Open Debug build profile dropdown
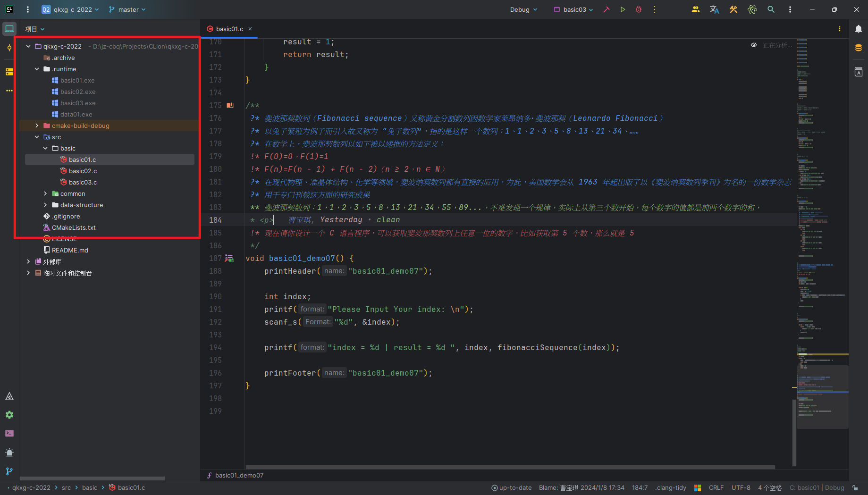The width and height of the screenshot is (868, 495). [523, 9]
